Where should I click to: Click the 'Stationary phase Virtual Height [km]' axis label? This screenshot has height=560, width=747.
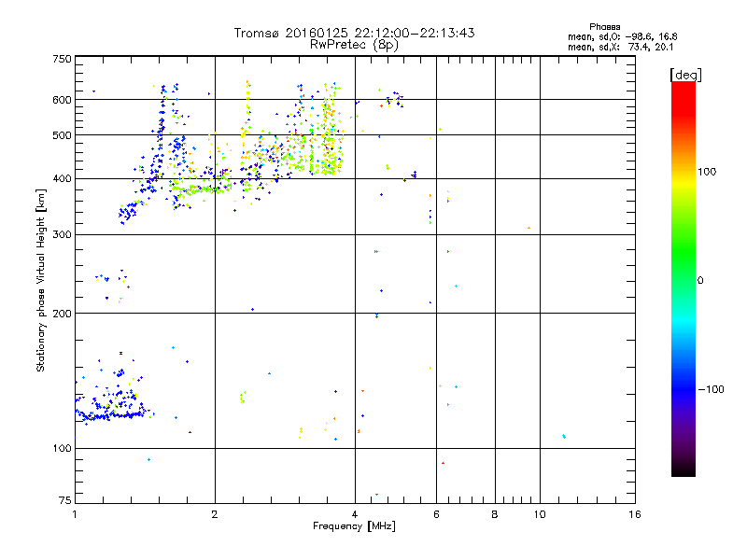41,280
